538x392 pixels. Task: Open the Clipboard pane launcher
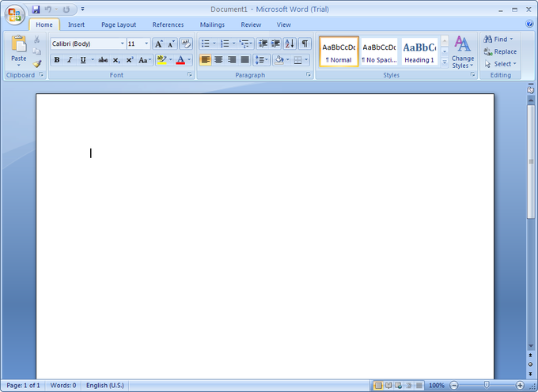click(41, 75)
